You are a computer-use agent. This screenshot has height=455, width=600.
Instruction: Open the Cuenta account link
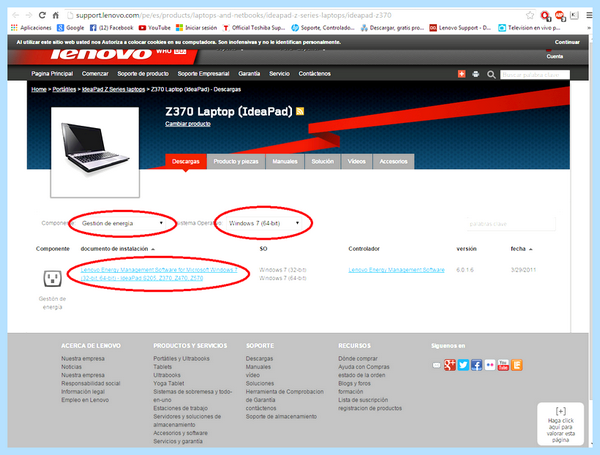[554, 56]
